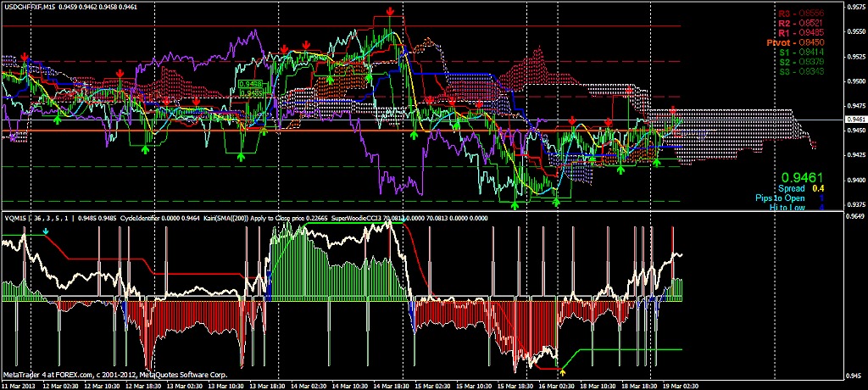Click 14 Mar 10:30 on the time axis
868x390 pixels.
(350, 384)
